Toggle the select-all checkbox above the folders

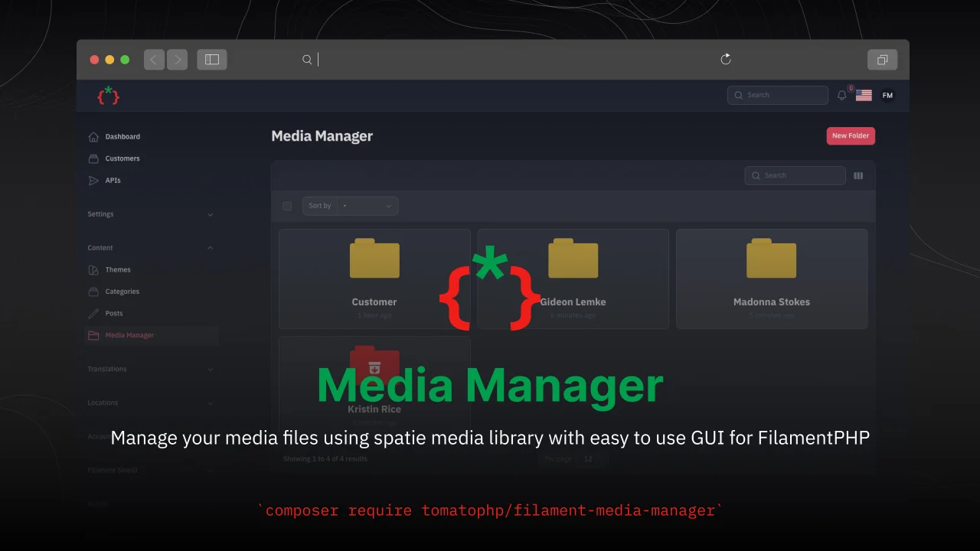[x=287, y=205]
